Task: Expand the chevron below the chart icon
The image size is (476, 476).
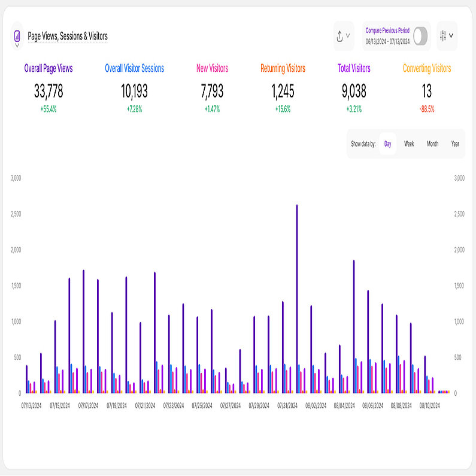Action: [x=17, y=46]
